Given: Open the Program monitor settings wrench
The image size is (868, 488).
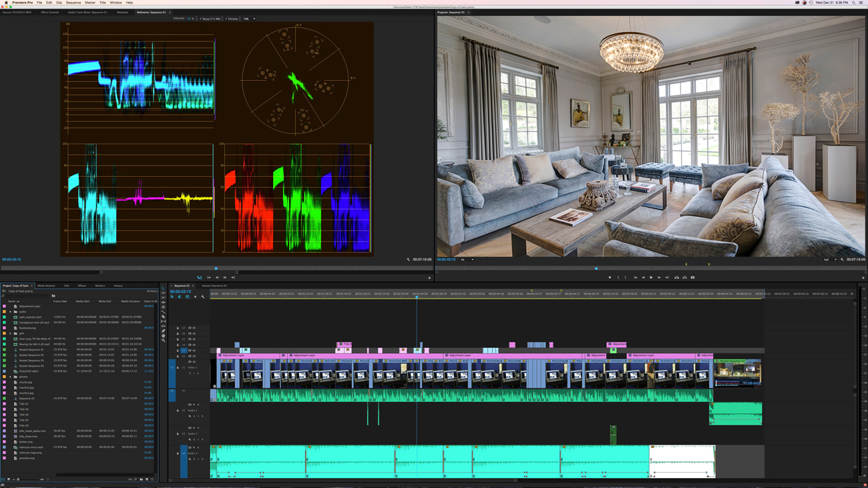Looking at the screenshot, I should (842, 260).
